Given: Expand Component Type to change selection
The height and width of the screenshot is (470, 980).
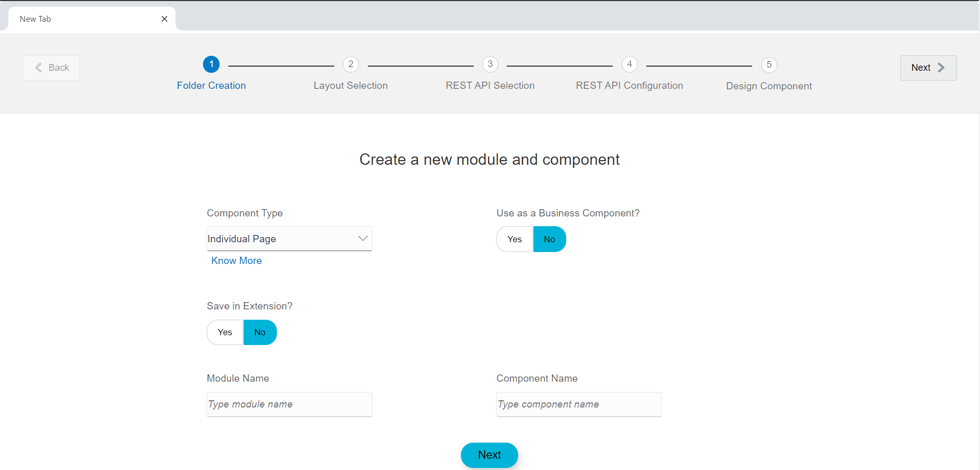Looking at the screenshot, I should click(289, 239).
